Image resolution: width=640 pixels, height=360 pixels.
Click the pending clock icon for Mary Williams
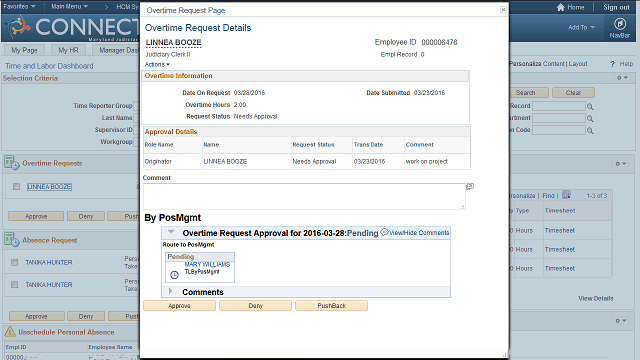(x=174, y=275)
